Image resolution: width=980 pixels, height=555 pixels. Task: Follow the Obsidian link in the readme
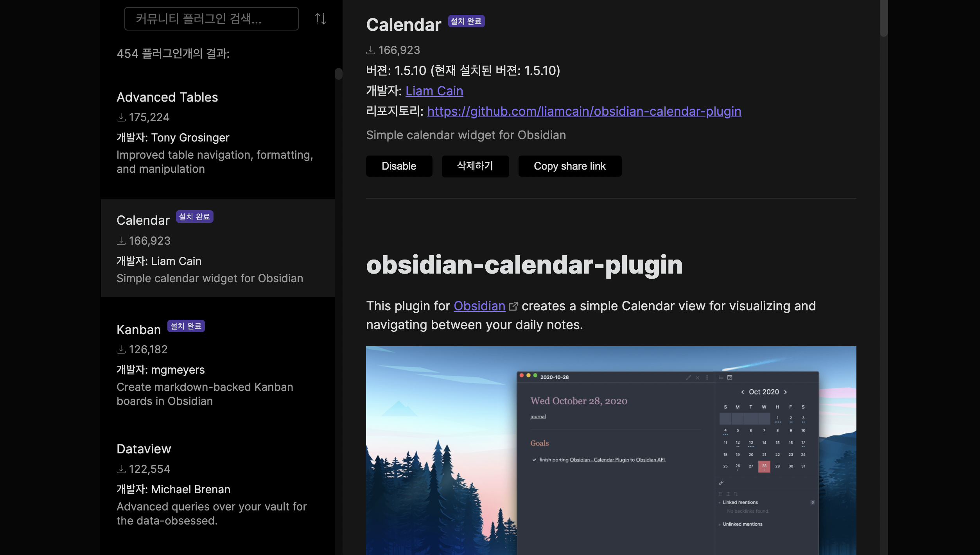point(479,306)
